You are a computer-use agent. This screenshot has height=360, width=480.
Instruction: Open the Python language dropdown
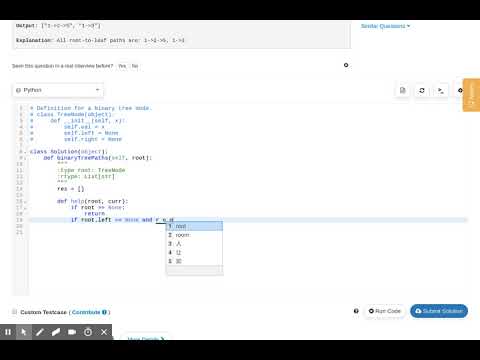coord(58,90)
